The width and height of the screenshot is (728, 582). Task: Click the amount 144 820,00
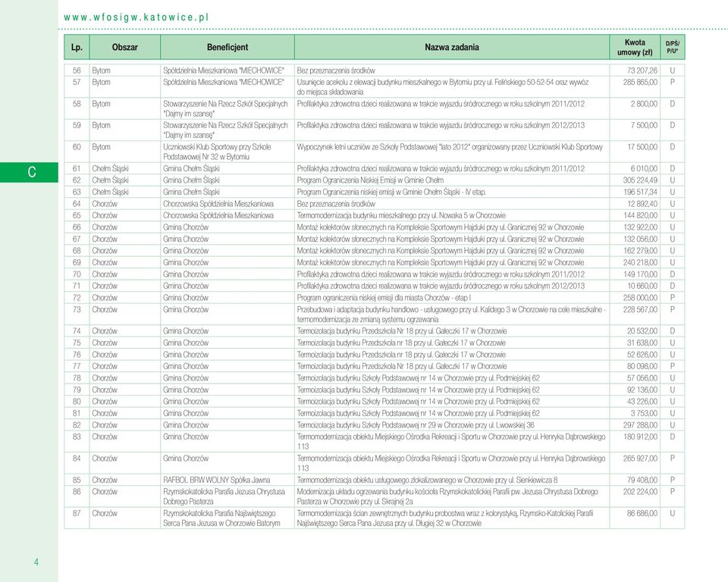(640, 215)
